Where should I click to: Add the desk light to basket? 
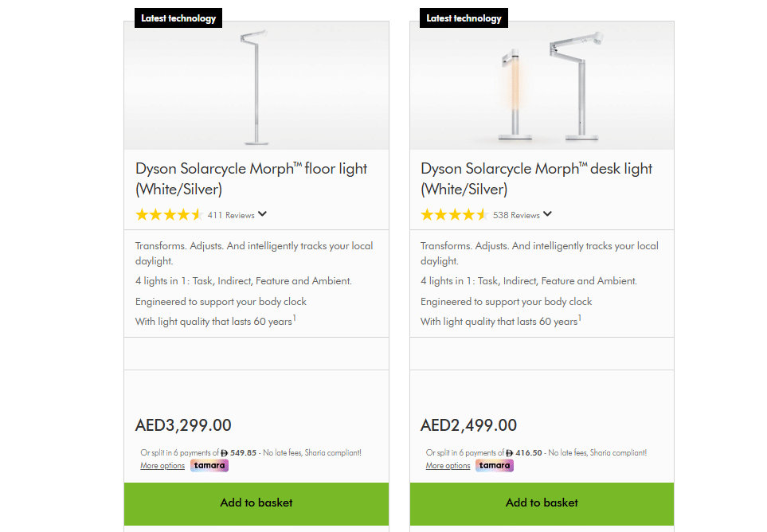point(542,503)
